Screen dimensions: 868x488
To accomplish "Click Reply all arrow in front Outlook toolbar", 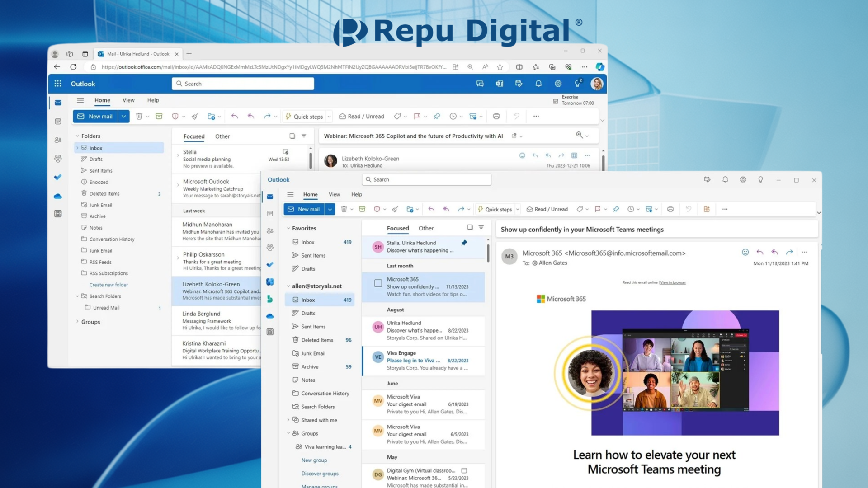I will [x=446, y=209].
